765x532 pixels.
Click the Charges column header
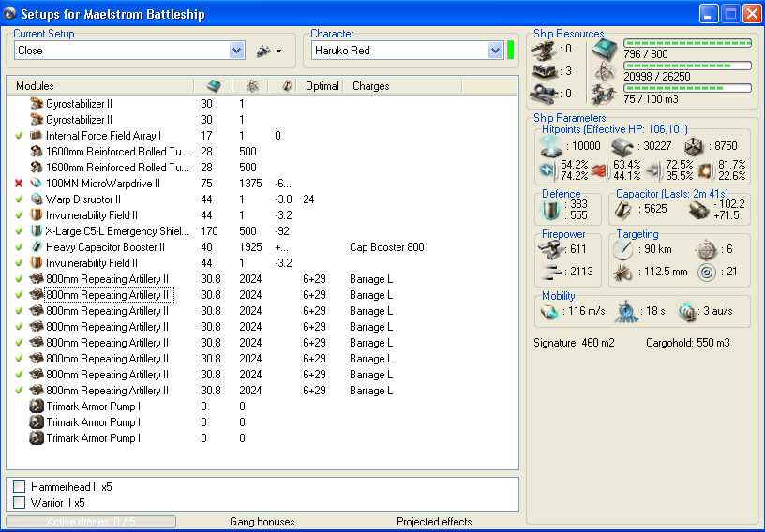pos(370,86)
